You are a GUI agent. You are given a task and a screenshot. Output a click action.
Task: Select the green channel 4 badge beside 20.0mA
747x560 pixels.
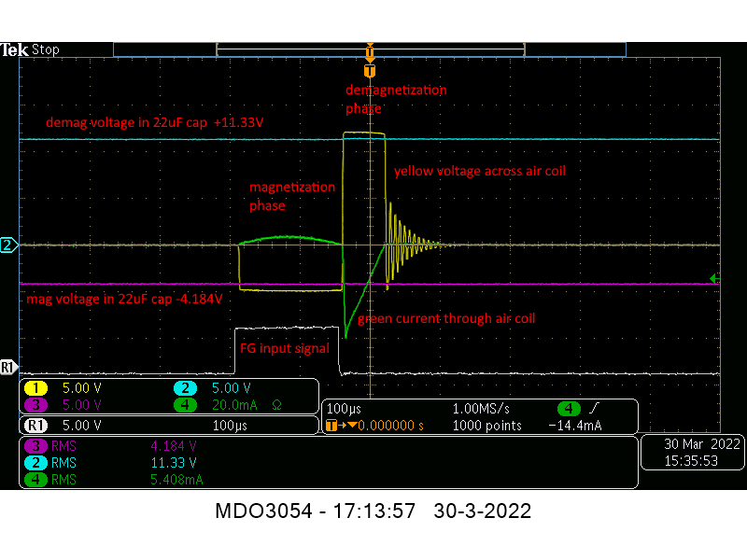point(185,405)
